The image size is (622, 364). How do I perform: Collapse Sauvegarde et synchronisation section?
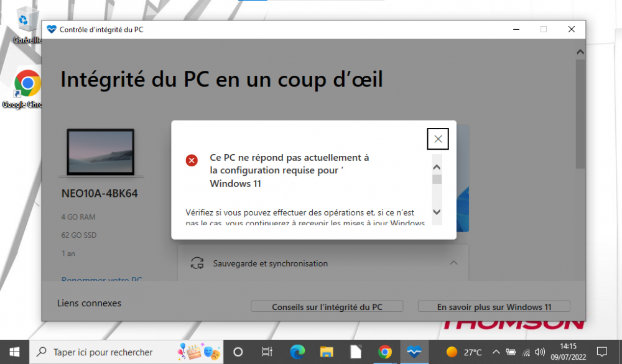tap(453, 263)
